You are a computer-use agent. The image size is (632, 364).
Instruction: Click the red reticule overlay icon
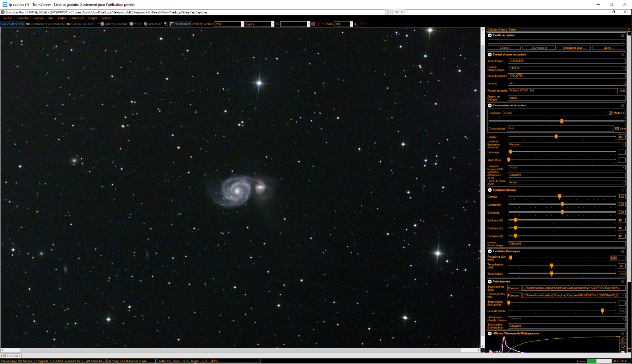coord(318,24)
